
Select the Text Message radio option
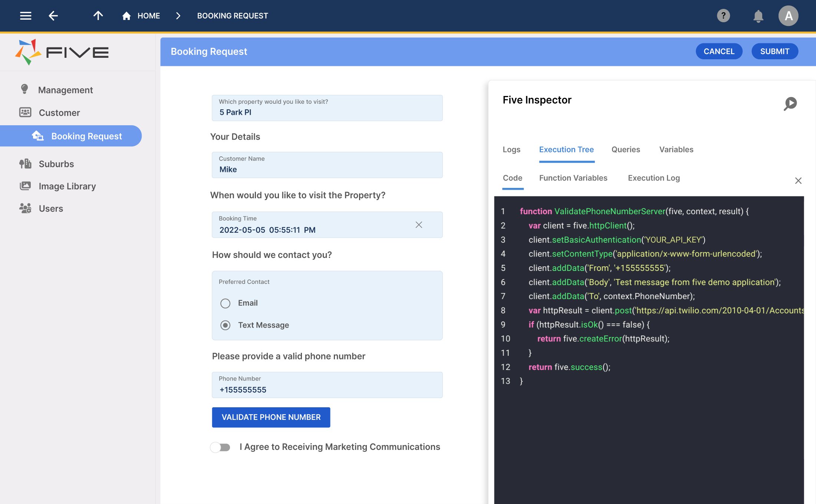225,325
